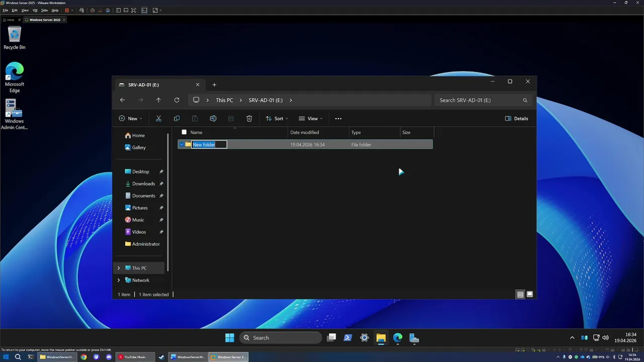This screenshot has height=362, width=644.
Task: Open the Sort dropdown
Action: click(x=277, y=119)
